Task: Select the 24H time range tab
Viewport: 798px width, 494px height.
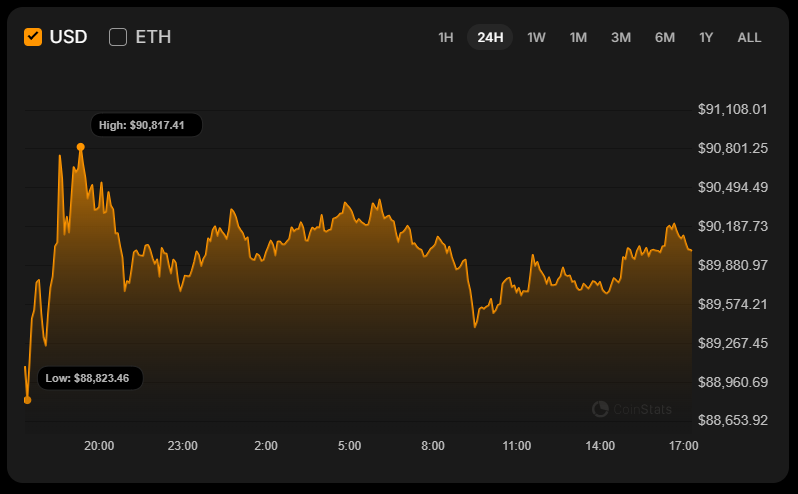Action: point(490,37)
